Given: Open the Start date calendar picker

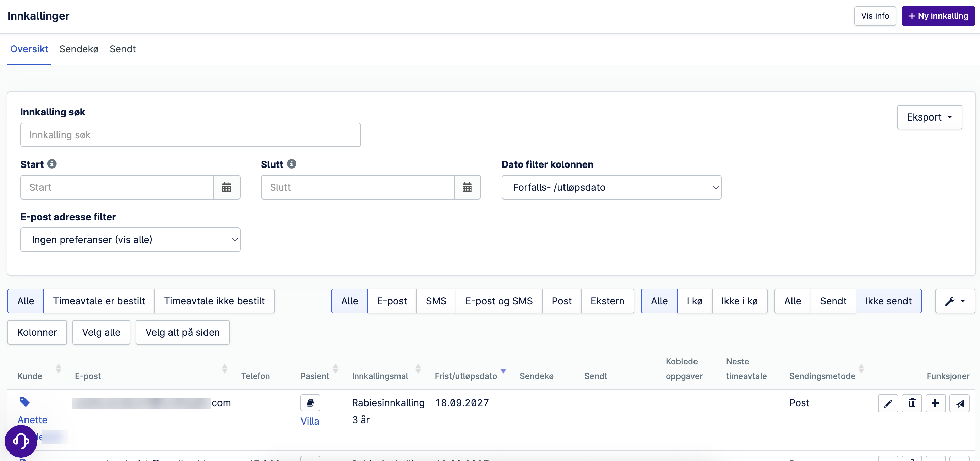Looking at the screenshot, I should tap(227, 187).
